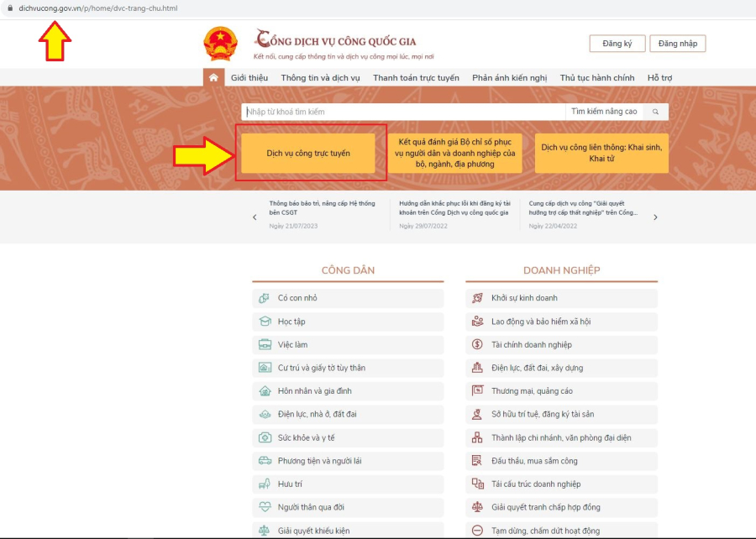Open Dịch vụ công liên thông Khai sinh
This screenshot has height=539, width=756.
[x=601, y=153]
